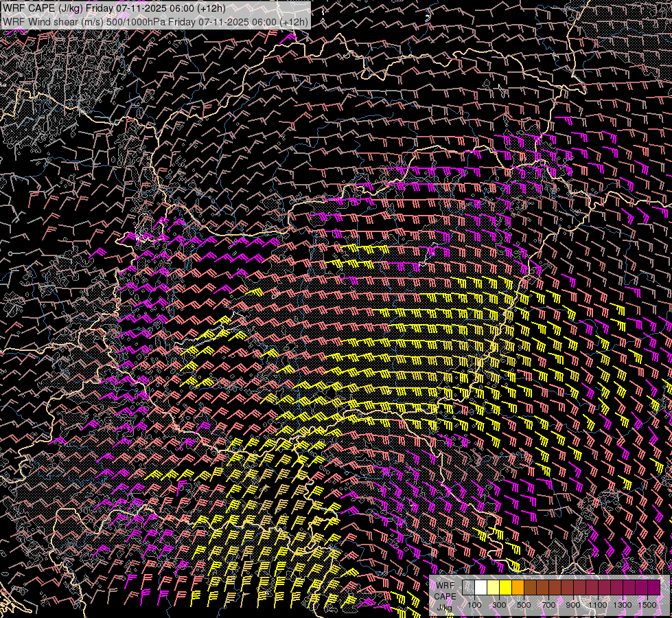Select the orange CAPE legend swatch

click(x=518, y=588)
